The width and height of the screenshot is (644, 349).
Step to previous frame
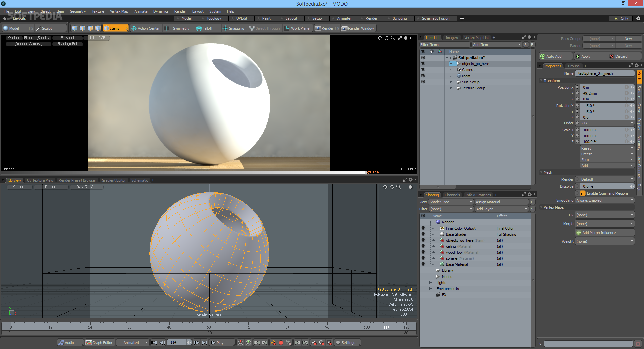click(162, 343)
